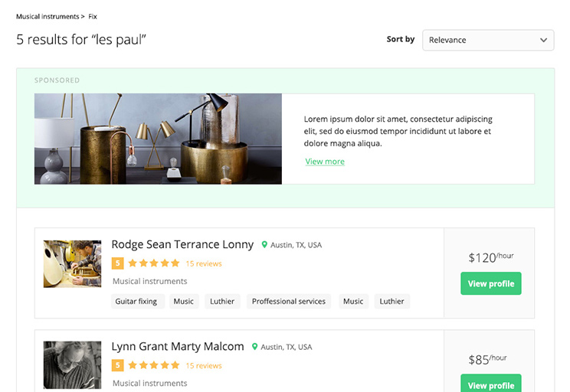Click the sponsored lamps banner image
The height and width of the screenshot is (392, 570).
(158, 139)
